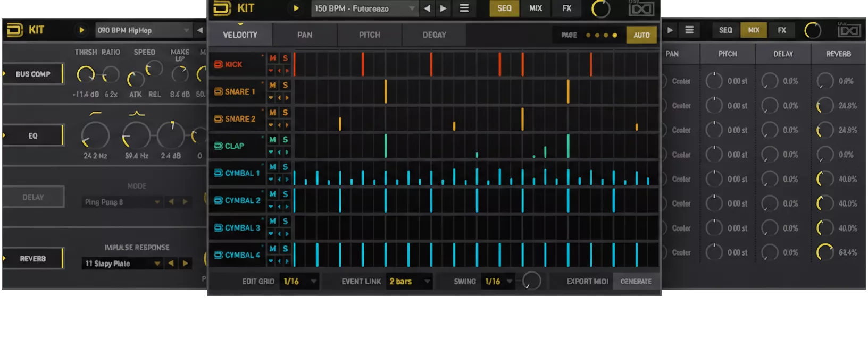Switch to the PITCH tab
Image resolution: width=868 pixels, height=340 pixels.
point(369,35)
